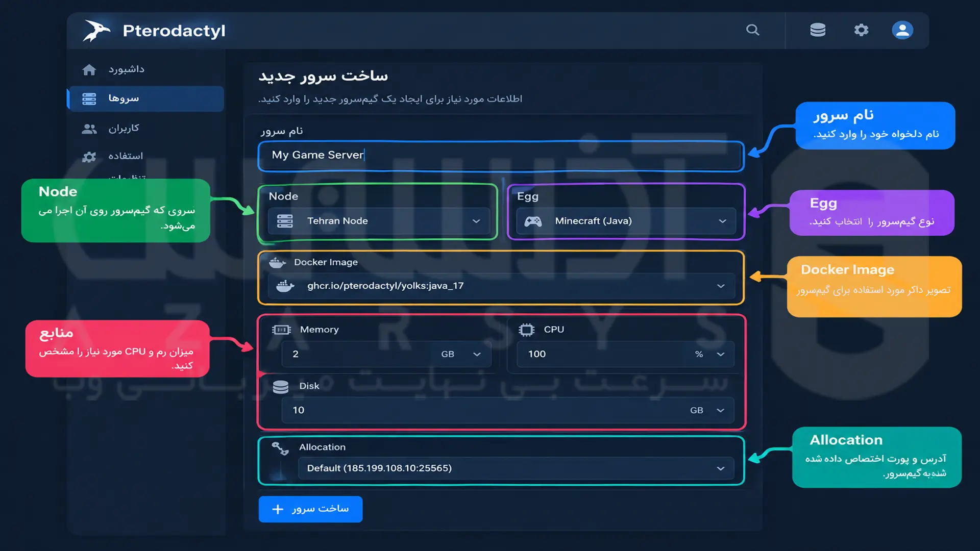Image resolution: width=980 pixels, height=551 pixels.
Task: Open search with the magnifier icon
Action: click(753, 30)
